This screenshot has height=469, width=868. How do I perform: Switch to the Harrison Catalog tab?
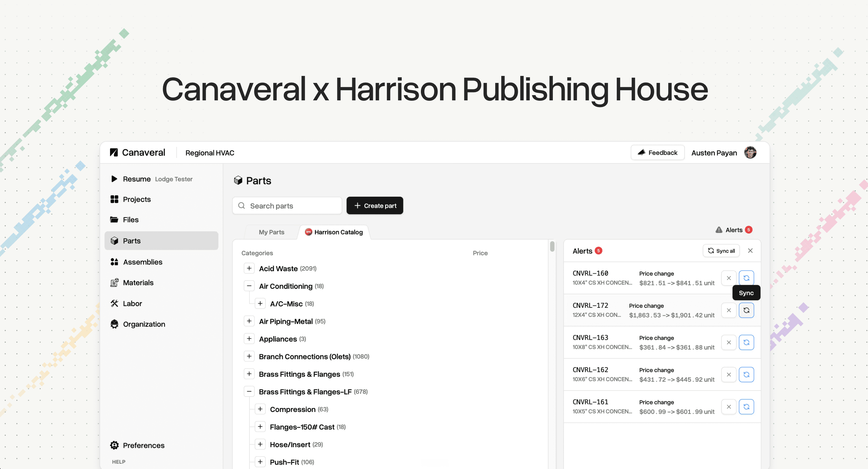tap(334, 232)
